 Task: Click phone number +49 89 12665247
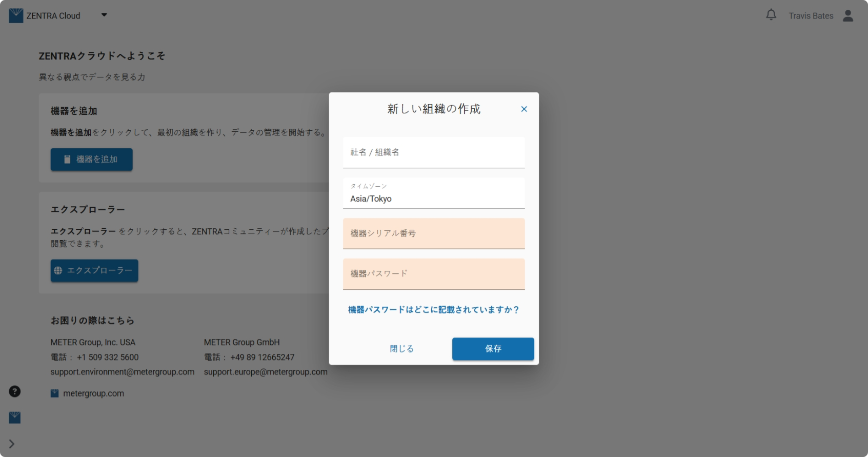point(263,357)
